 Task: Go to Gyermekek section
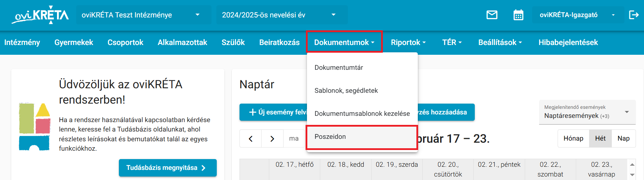74,43
